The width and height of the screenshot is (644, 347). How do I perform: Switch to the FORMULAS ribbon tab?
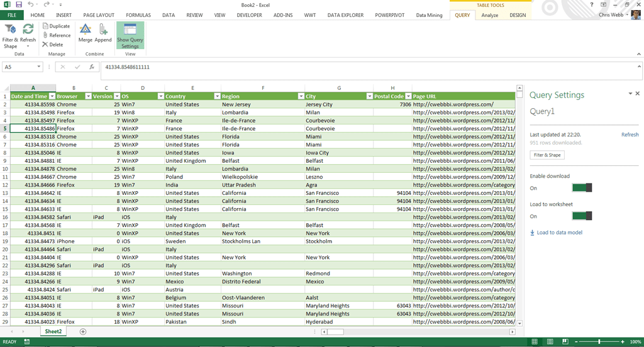coord(138,15)
